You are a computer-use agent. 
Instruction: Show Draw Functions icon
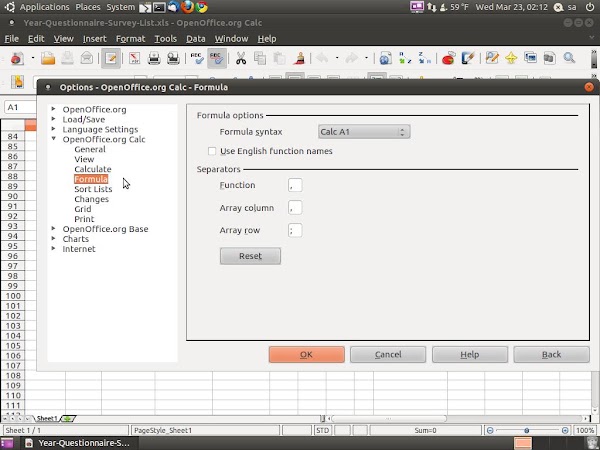point(468,59)
